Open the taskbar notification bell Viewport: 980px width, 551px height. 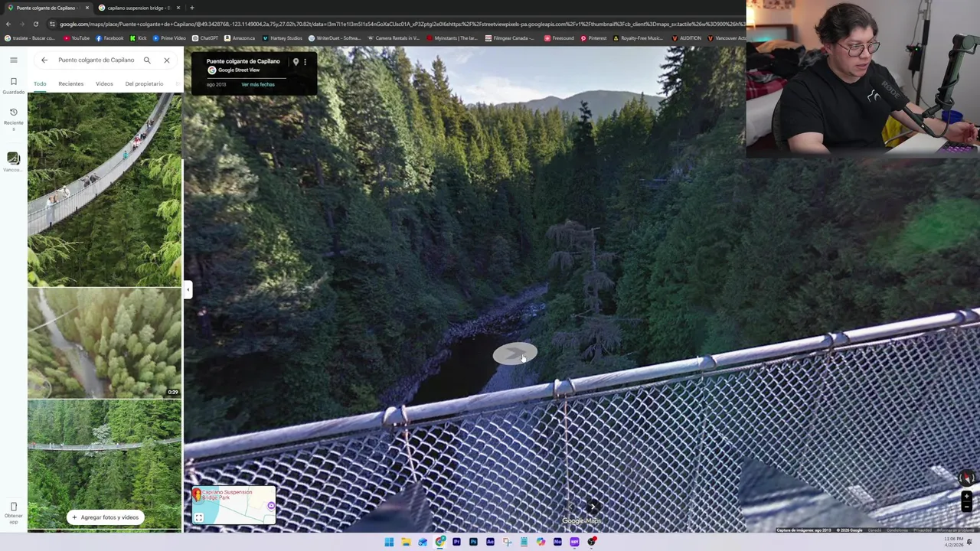(970, 542)
